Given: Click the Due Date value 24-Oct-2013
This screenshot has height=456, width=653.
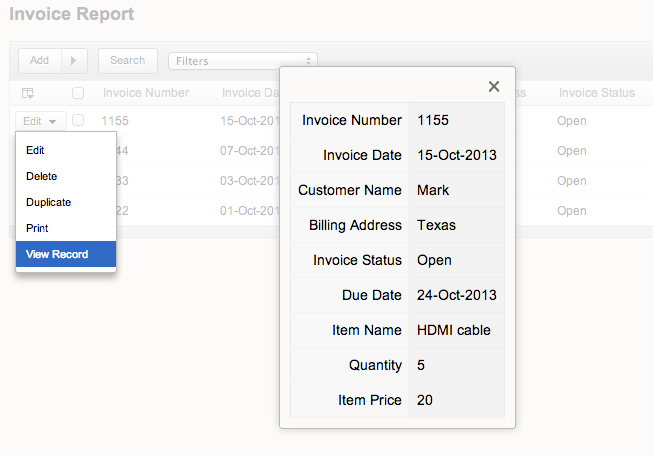Looking at the screenshot, I should [456, 295].
